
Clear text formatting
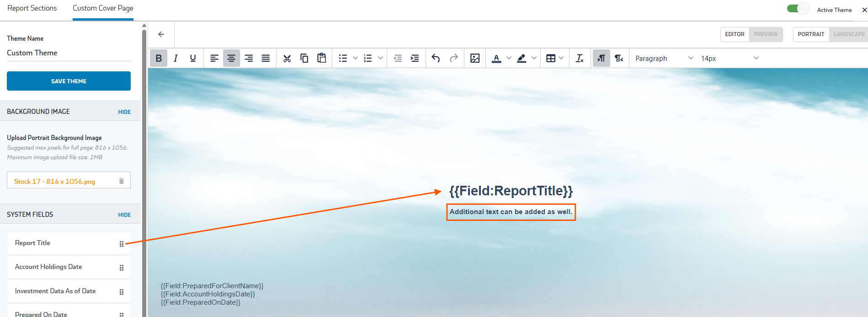coord(580,58)
